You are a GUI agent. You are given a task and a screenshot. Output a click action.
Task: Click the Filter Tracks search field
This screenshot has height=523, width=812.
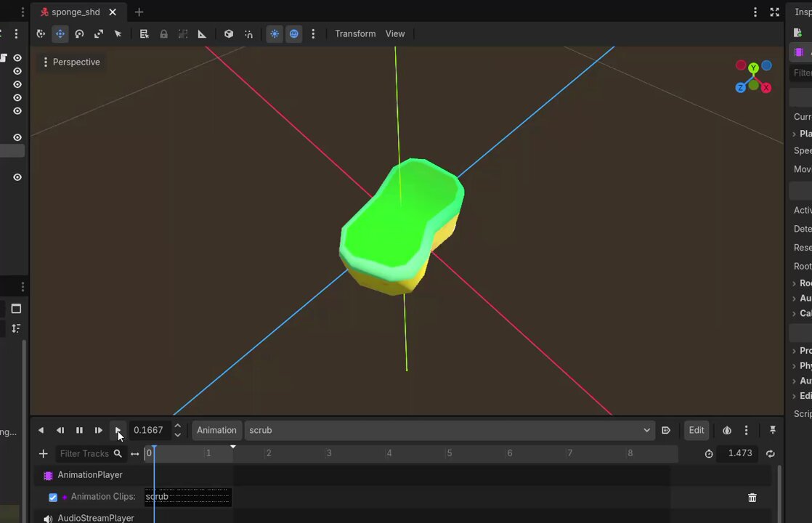click(x=84, y=453)
